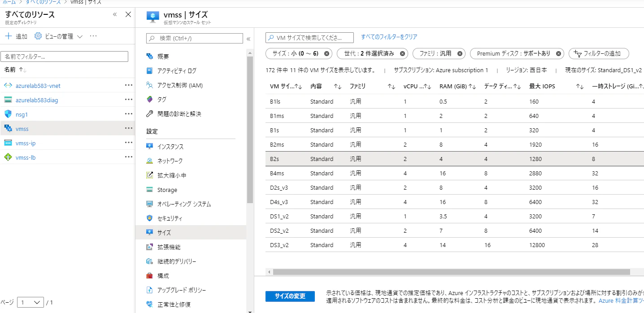Click the 継続的デリバリー icon
644x313 pixels.
pos(150,261)
